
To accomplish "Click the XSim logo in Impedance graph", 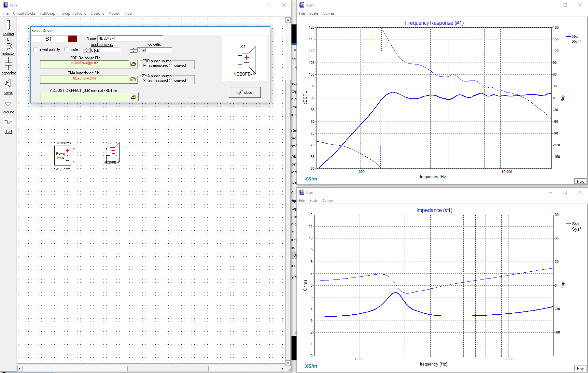I will [311, 366].
